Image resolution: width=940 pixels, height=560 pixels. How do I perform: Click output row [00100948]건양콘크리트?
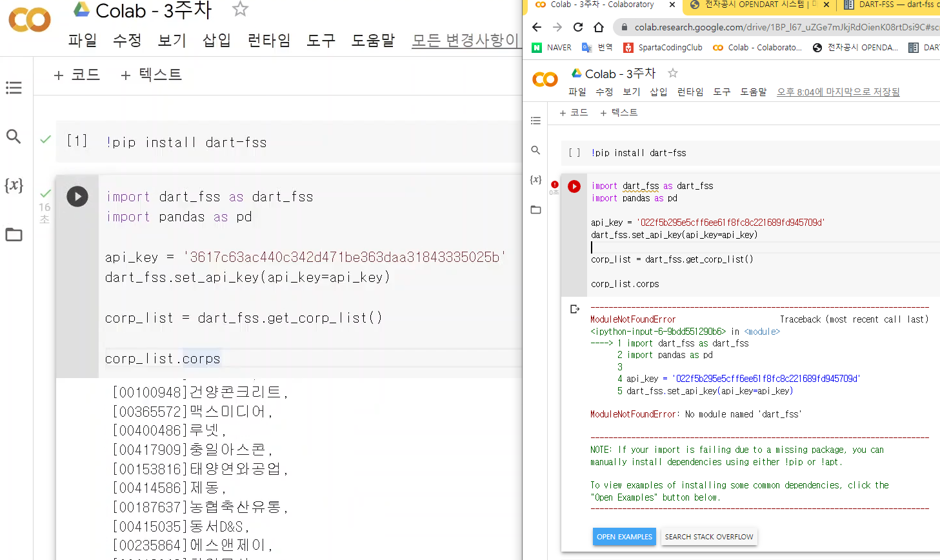pyautogui.click(x=200, y=392)
